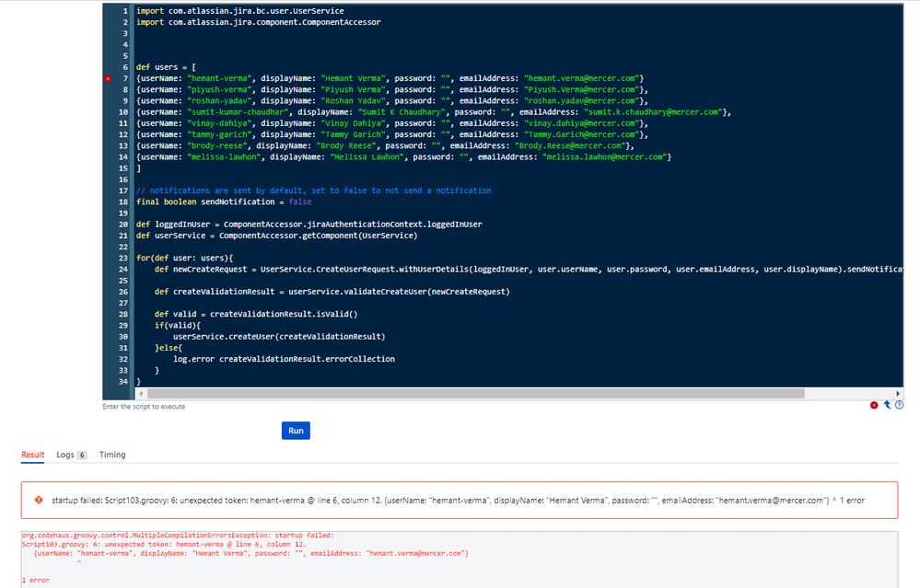
Task: Click the ComponentAccessor import on line 2
Action: (258, 22)
